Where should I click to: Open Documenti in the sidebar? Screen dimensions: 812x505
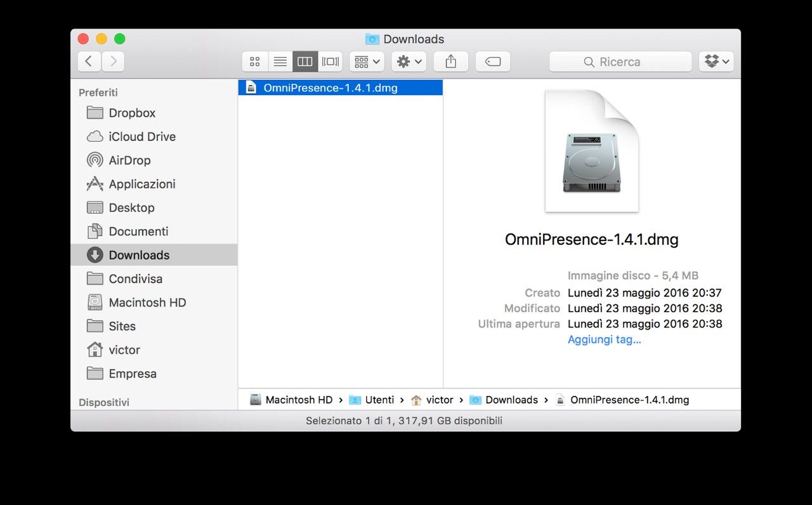coord(154,232)
